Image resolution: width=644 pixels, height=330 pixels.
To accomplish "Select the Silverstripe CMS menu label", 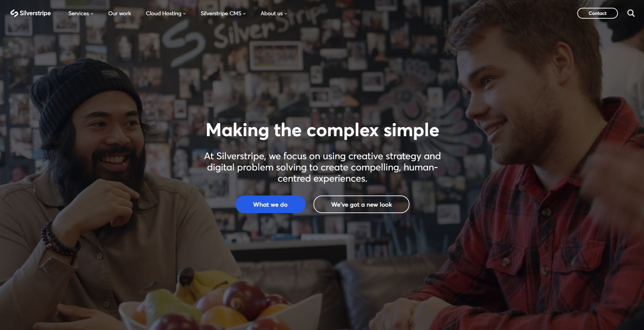I will [x=221, y=14].
